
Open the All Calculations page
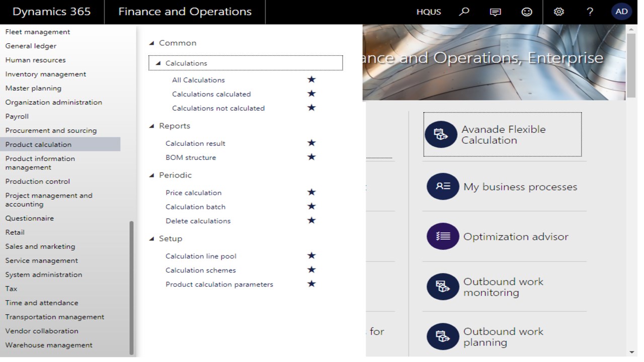pyautogui.click(x=198, y=80)
